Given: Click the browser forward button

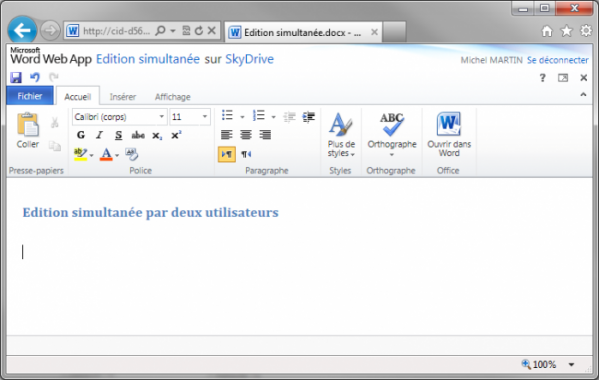Looking at the screenshot, I should click(x=50, y=31).
